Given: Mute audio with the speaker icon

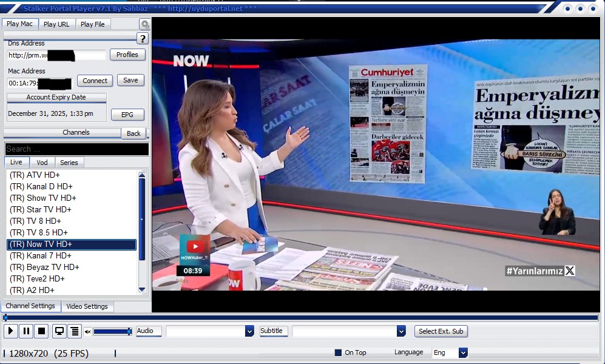Looking at the screenshot, I should (87, 332).
